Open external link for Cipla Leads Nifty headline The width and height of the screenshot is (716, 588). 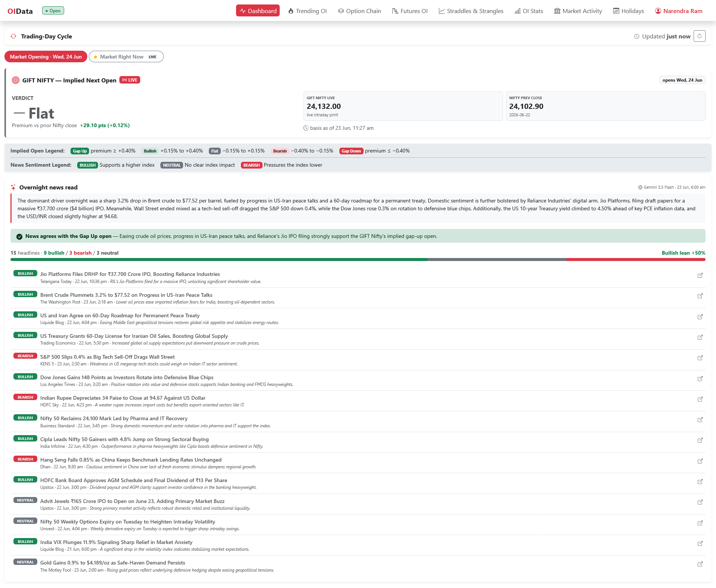pyautogui.click(x=700, y=440)
